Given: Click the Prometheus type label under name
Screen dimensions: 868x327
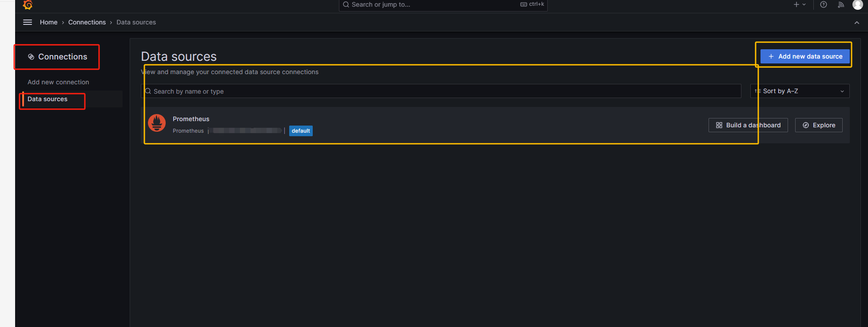Looking at the screenshot, I should 188,131.
